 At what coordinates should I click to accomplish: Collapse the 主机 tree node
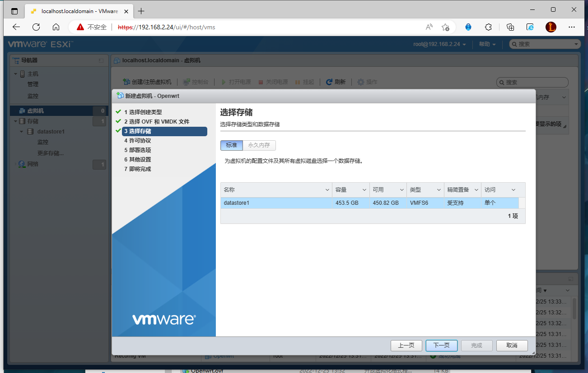point(15,74)
